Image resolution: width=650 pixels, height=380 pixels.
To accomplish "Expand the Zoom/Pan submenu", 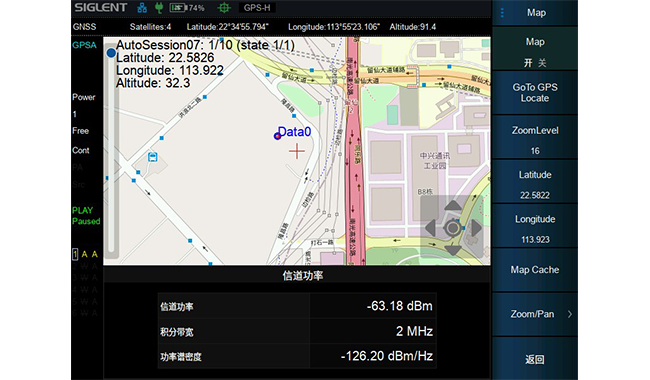I will [535, 314].
